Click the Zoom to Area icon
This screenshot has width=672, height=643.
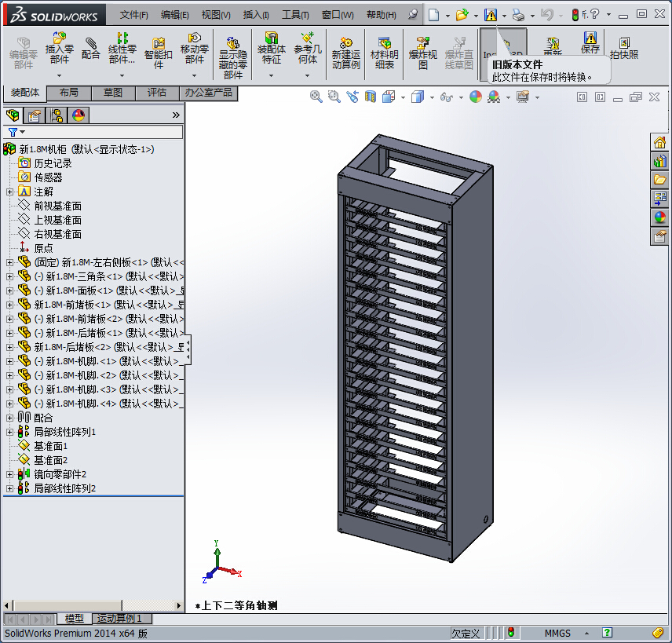pyautogui.click(x=334, y=97)
